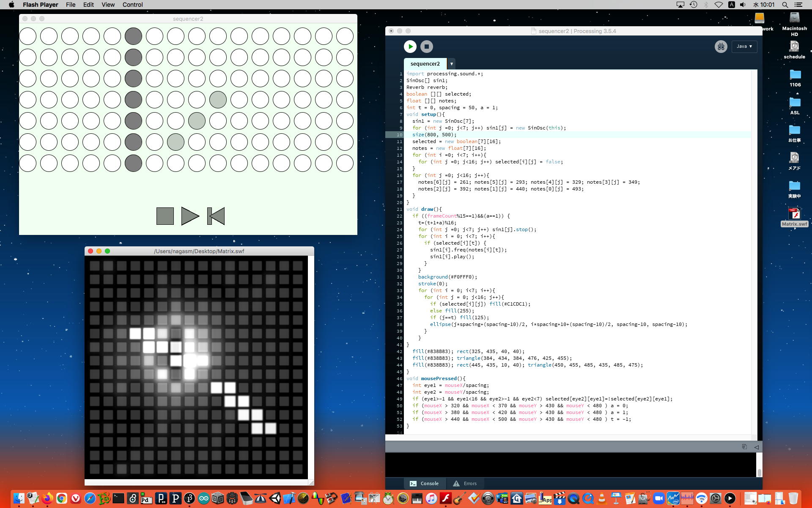This screenshot has width=812, height=508.
Task: Open the Processing debugger butterfly icon
Action: [x=721, y=47]
